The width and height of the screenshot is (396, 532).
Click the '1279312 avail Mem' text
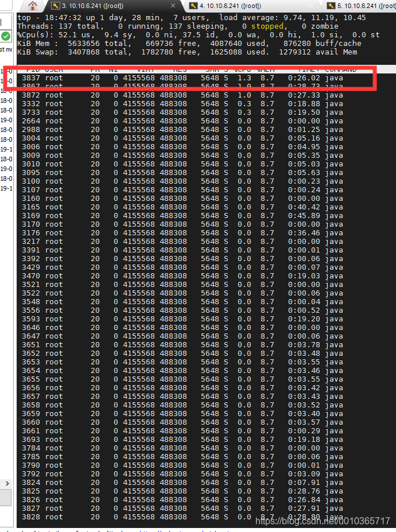(318, 52)
